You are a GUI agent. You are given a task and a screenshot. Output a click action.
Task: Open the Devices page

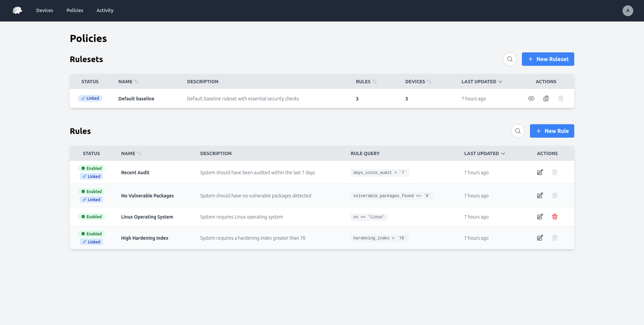point(44,10)
